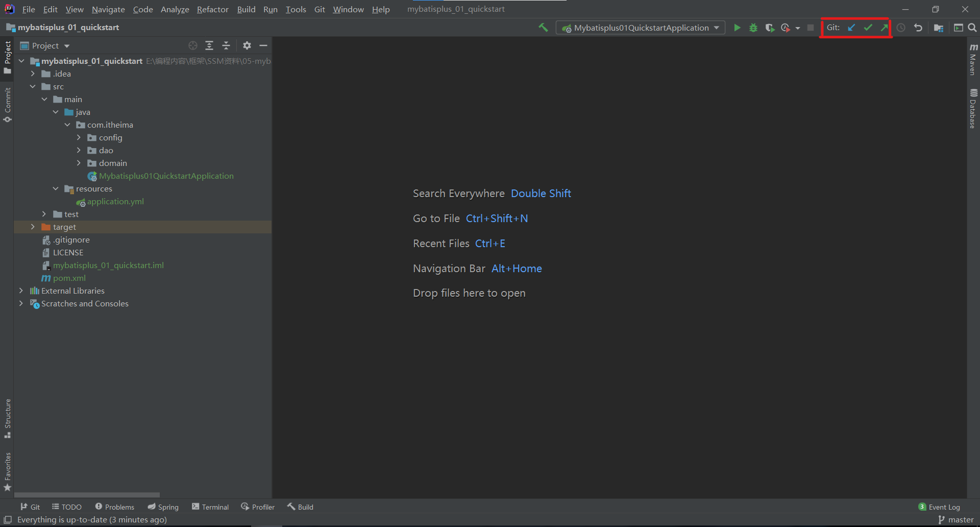980x527 pixels.
Task: Git Commit green checkmark icon
Action: click(868, 28)
